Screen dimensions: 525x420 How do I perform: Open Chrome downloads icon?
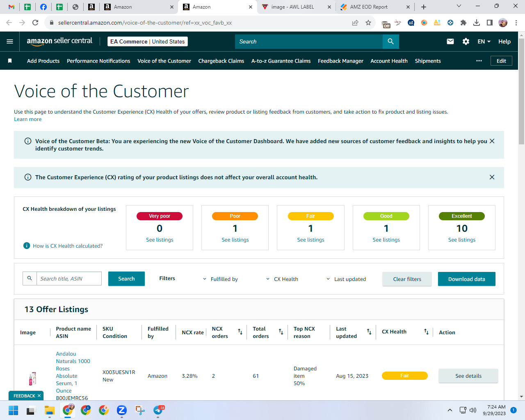[x=477, y=23]
